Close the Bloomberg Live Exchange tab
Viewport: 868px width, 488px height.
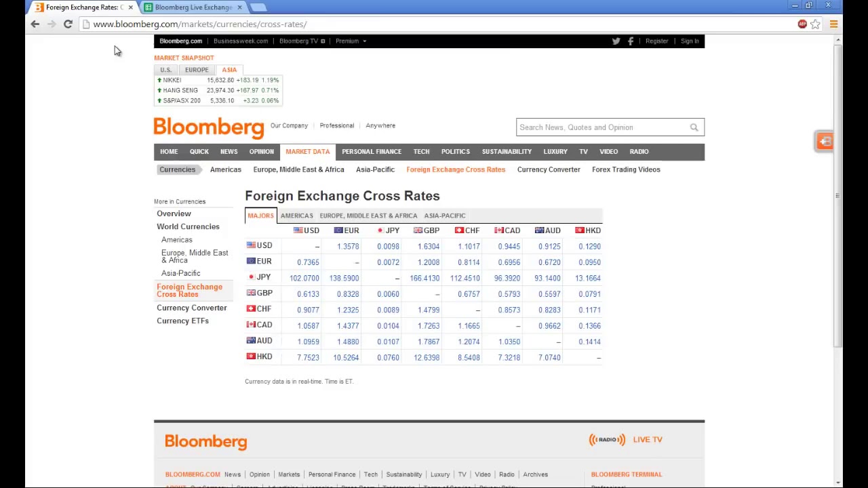pyautogui.click(x=239, y=7)
